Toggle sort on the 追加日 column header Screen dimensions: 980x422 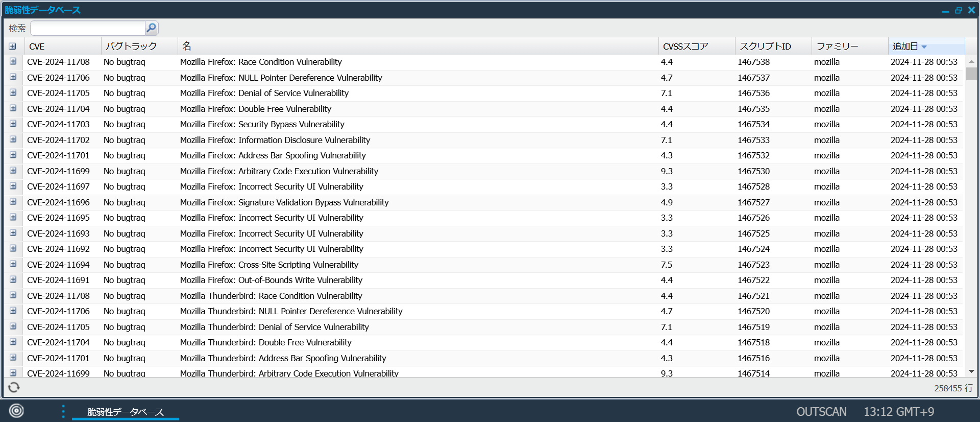(926, 46)
